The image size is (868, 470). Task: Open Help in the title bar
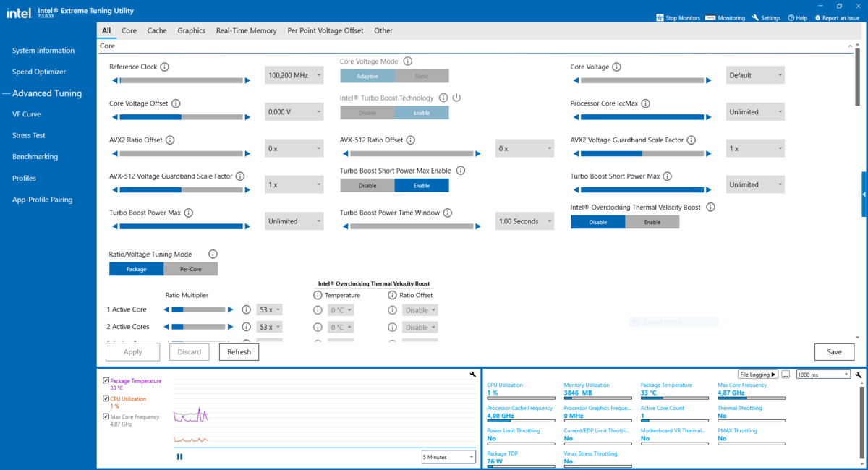pos(797,18)
